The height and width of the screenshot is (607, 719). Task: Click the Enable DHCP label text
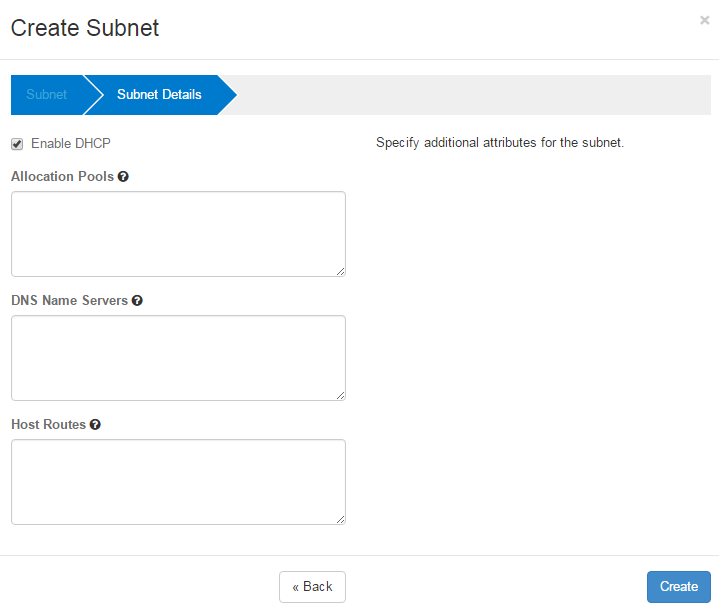coord(71,144)
